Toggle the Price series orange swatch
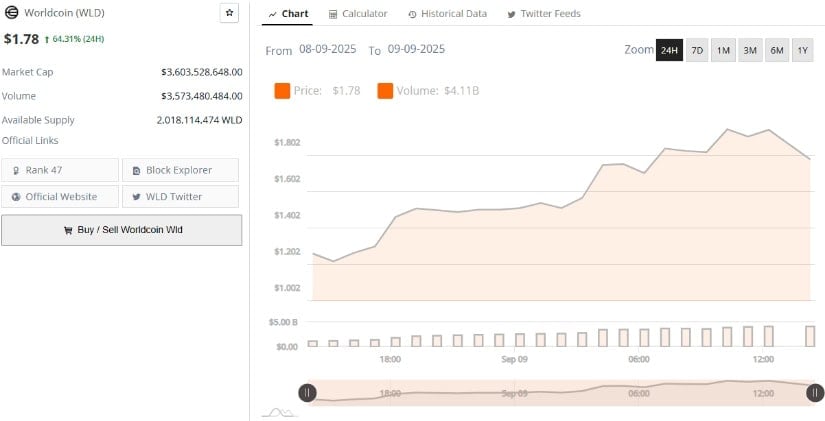 (x=282, y=91)
